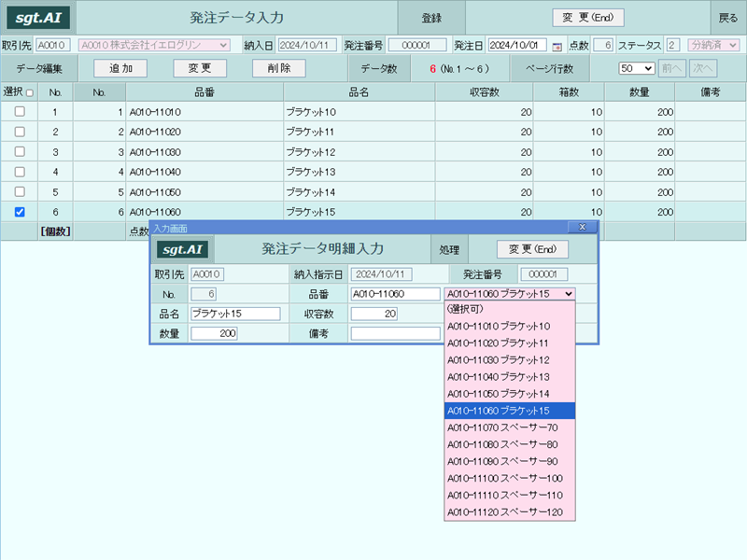Choose A010-11090 スペーサー90 from dropdown list
Viewport: 747px width, 560px height.
tap(509, 461)
